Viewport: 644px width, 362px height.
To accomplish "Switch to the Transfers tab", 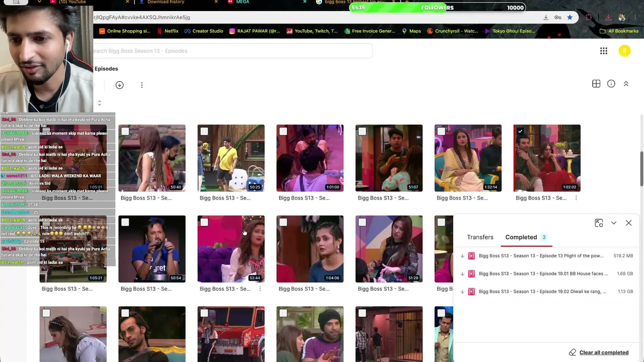I will tap(480, 237).
